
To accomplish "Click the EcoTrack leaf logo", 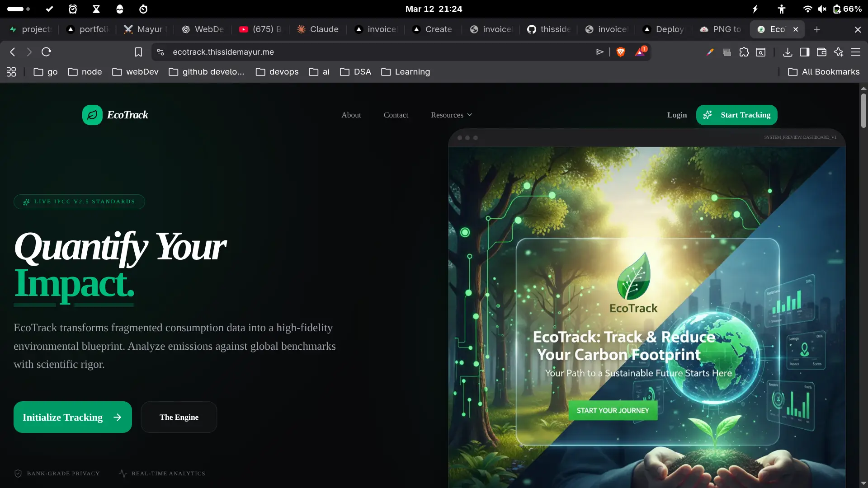I will click(92, 115).
